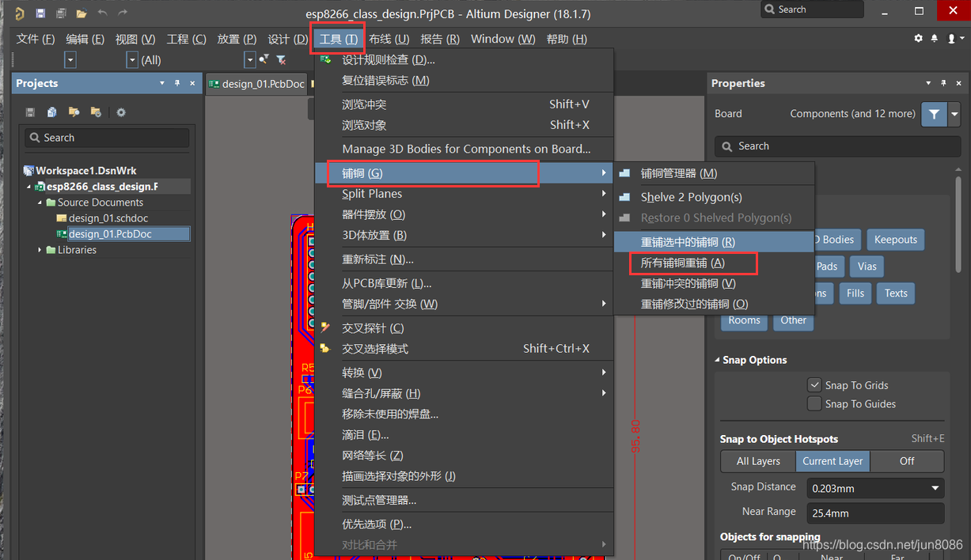Enable Snap To Grids checkbox
This screenshot has width=971, height=560.
point(814,384)
